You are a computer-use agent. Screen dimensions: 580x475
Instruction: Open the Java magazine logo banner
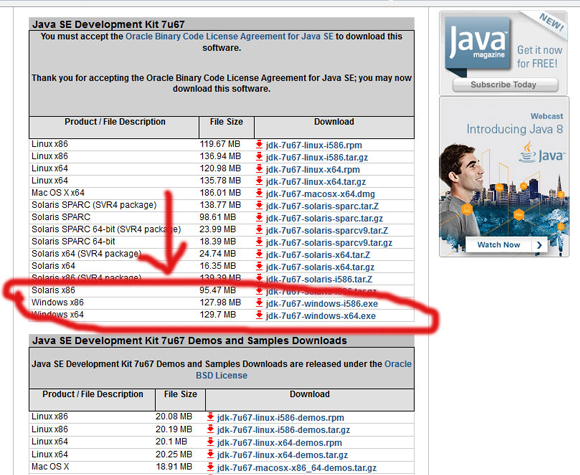503,53
